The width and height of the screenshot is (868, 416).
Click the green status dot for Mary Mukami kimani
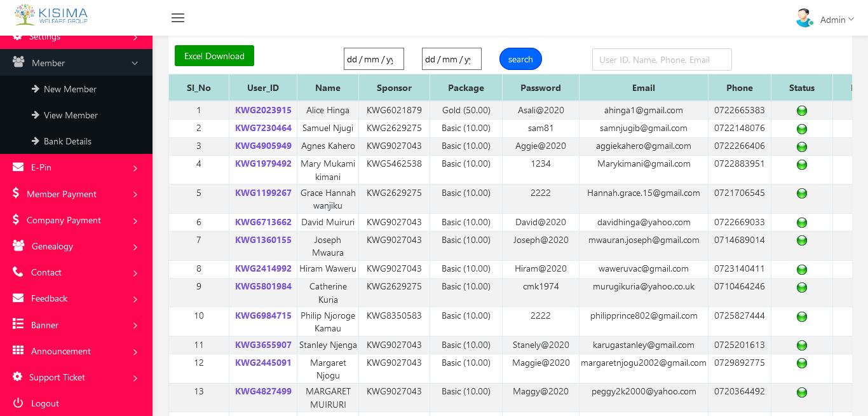[802, 165]
